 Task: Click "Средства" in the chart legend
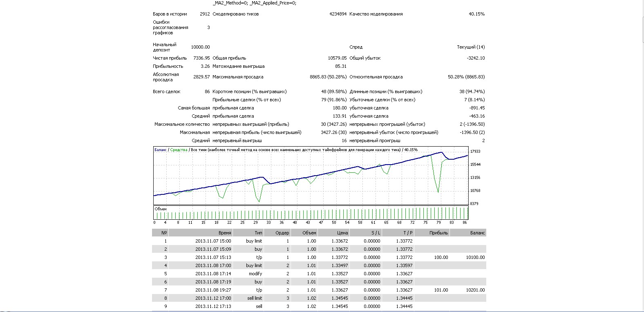click(x=179, y=150)
